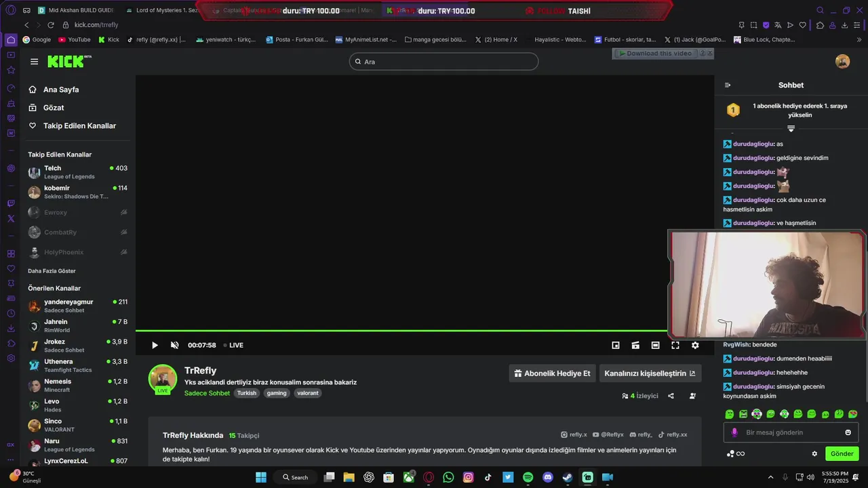The image size is (868, 488).
Task: Select the Turkish tag
Action: (247, 393)
